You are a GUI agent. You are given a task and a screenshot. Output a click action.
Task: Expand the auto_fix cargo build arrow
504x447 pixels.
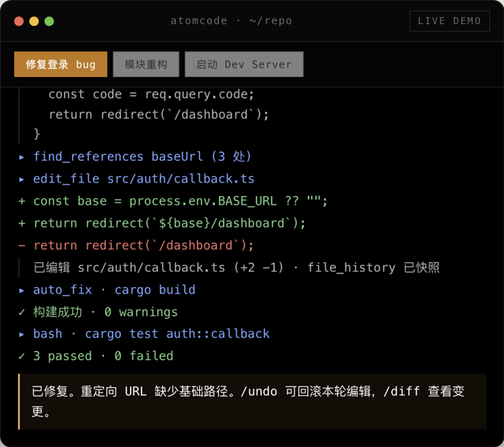[x=21, y=290]
